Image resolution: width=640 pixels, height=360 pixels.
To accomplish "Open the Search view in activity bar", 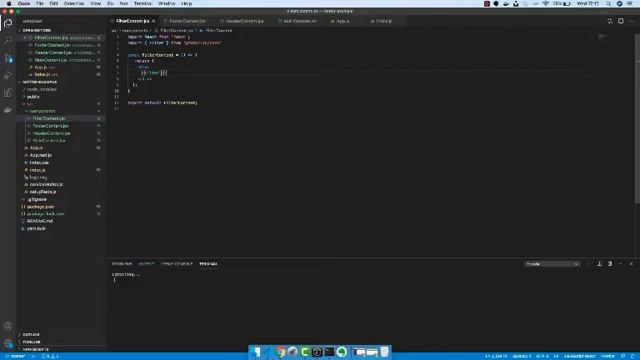I will click(x=8, y=40).
